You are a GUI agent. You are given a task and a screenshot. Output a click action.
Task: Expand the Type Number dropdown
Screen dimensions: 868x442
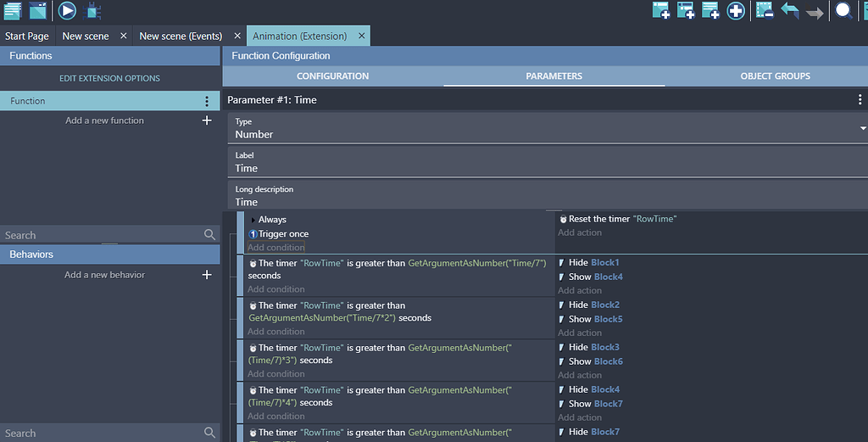[862, 128]
